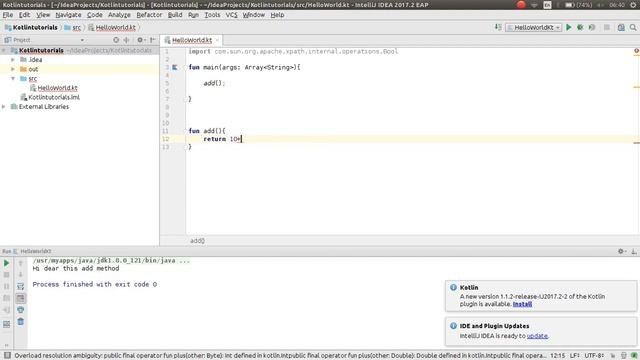
Task: Open the Navigate menu
Action: (x=68, y=15)
